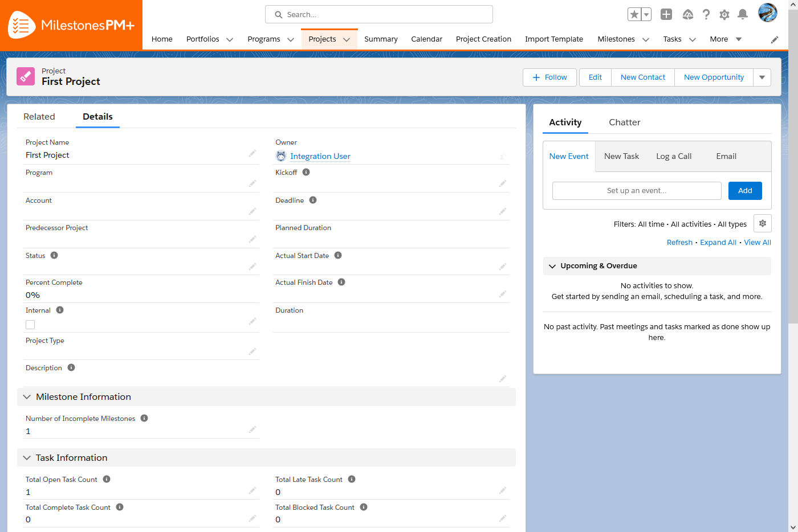The image size is (798, 532).
Task: Open the Status field info tooltip icon
Action: (x=55, y=255)
